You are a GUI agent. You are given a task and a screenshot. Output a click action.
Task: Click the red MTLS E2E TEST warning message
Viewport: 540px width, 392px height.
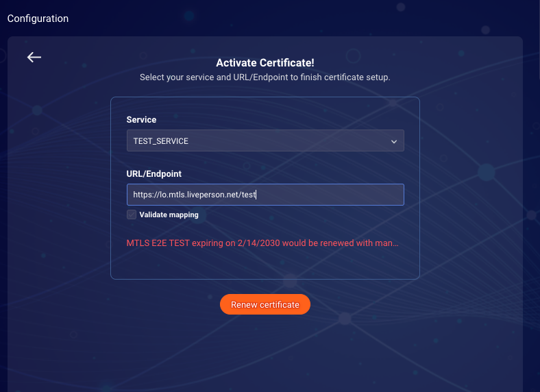(262, 243)
